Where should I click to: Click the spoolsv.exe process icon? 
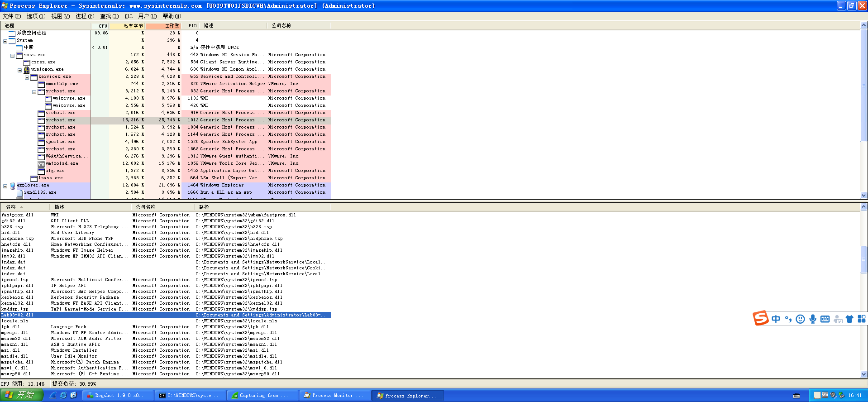(x=41, y=142)
